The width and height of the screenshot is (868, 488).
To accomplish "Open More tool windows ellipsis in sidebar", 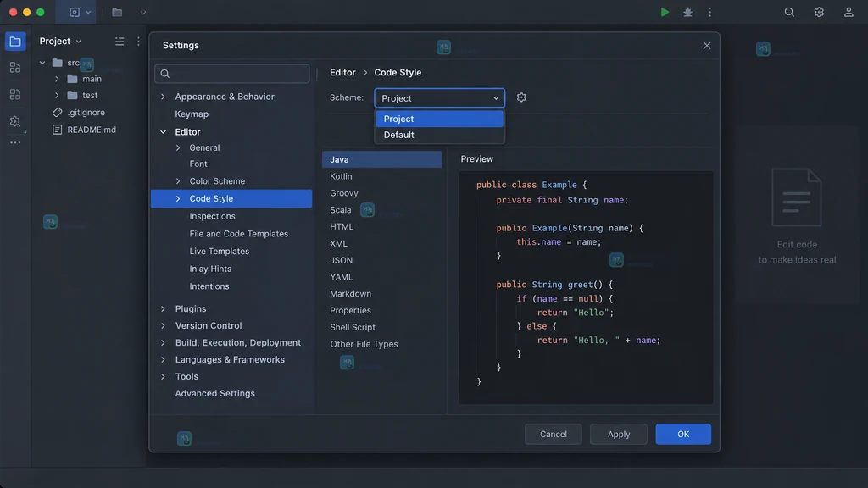I will pyautogui.click(x=15, y=142).
